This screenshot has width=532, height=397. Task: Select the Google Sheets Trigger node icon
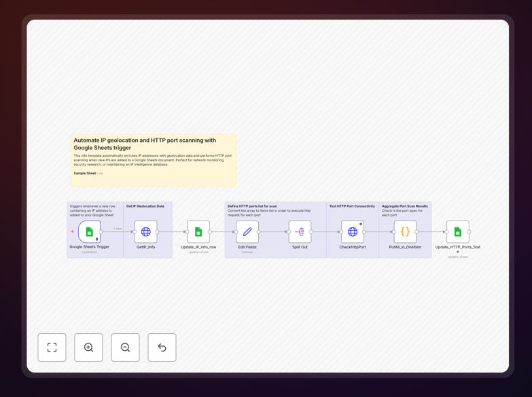coord(89,232)
